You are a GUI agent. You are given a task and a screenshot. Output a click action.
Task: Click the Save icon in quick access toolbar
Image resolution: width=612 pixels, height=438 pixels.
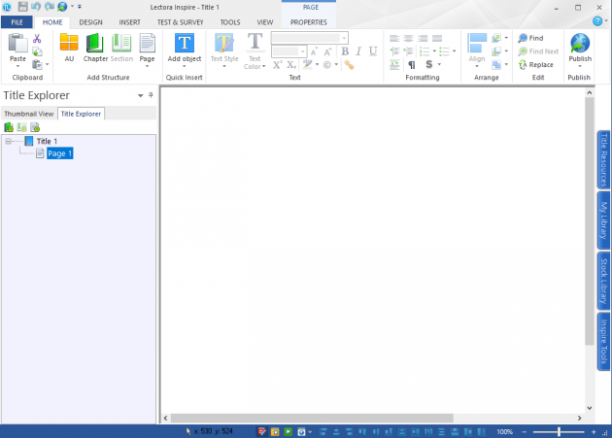point(23,7)
